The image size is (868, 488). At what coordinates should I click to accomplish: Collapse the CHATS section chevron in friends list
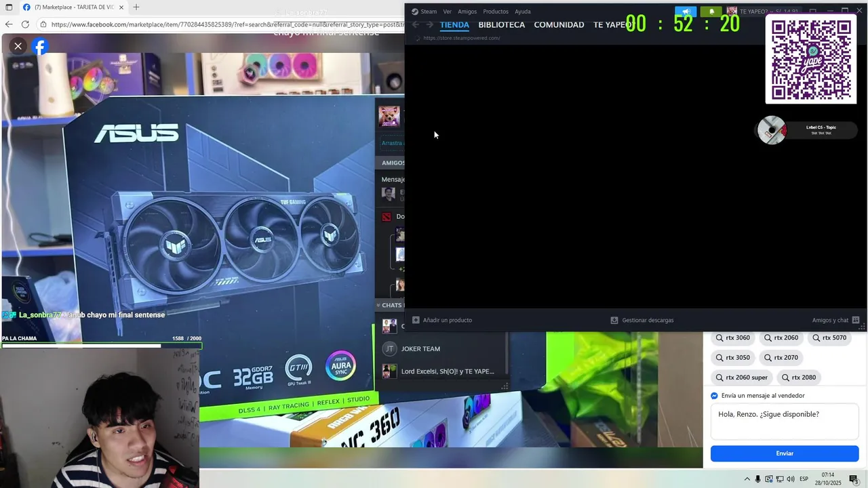coord(378,305)
